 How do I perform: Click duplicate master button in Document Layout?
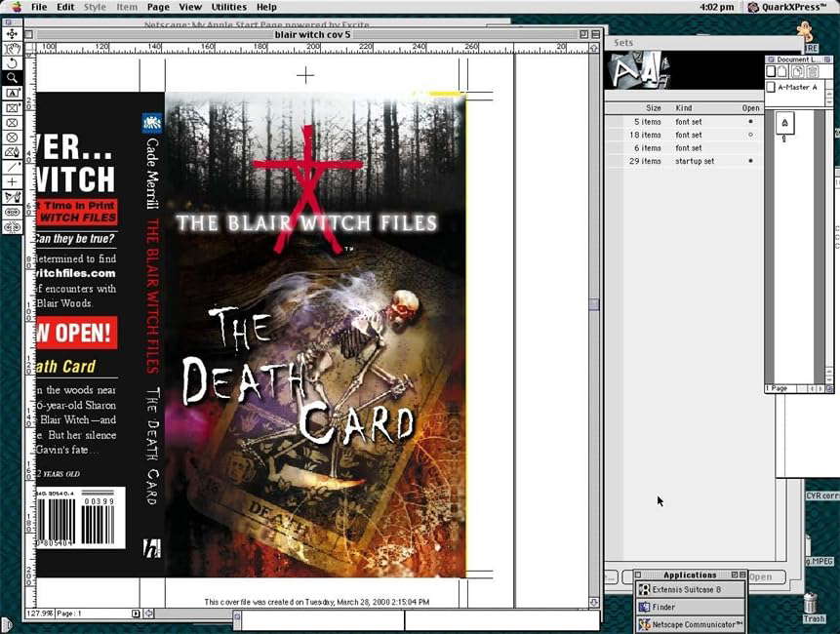798,72
